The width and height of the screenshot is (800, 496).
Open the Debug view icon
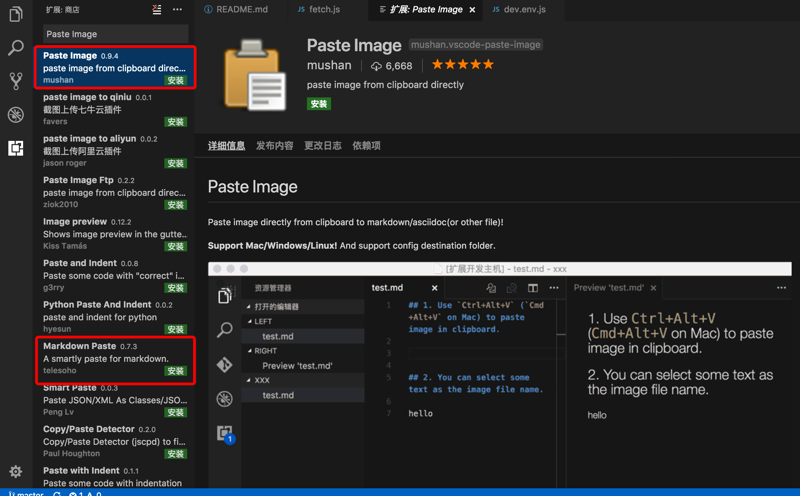[x=16, y=115]
